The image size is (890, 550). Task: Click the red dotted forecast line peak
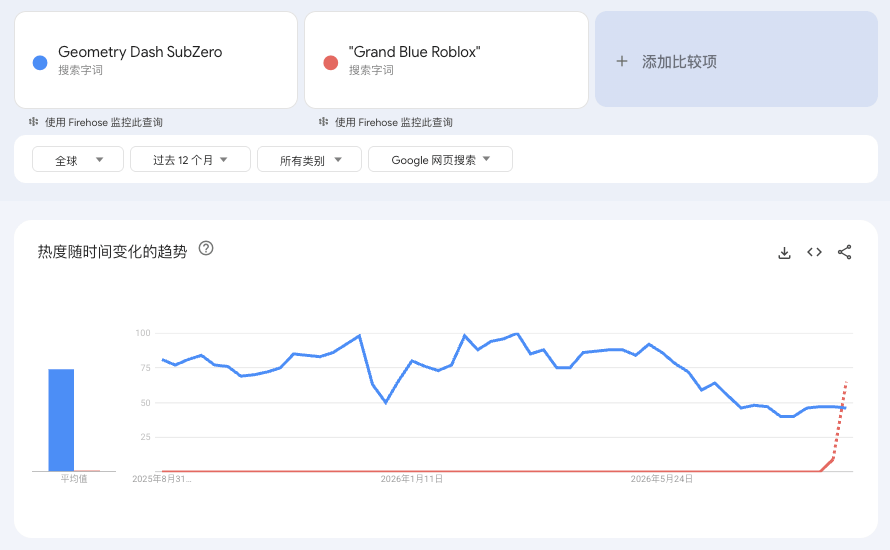tap(846, 384)
